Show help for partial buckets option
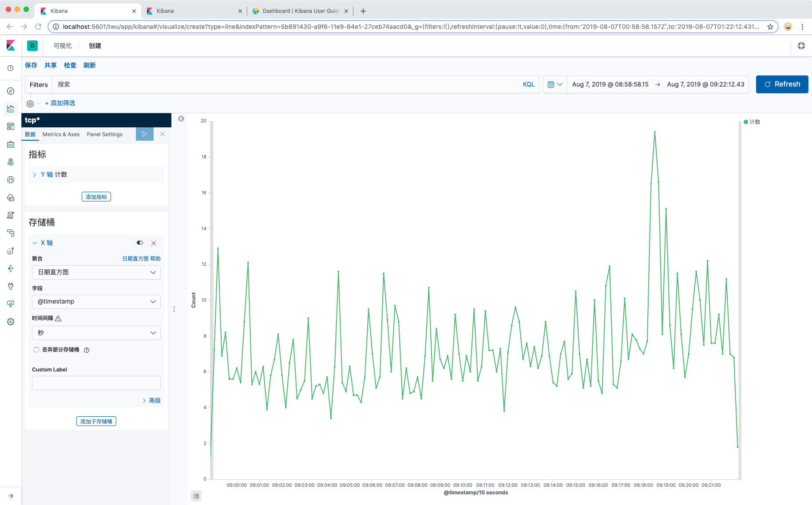The width and height of the screenshot is (812, 505). (87, 350)
